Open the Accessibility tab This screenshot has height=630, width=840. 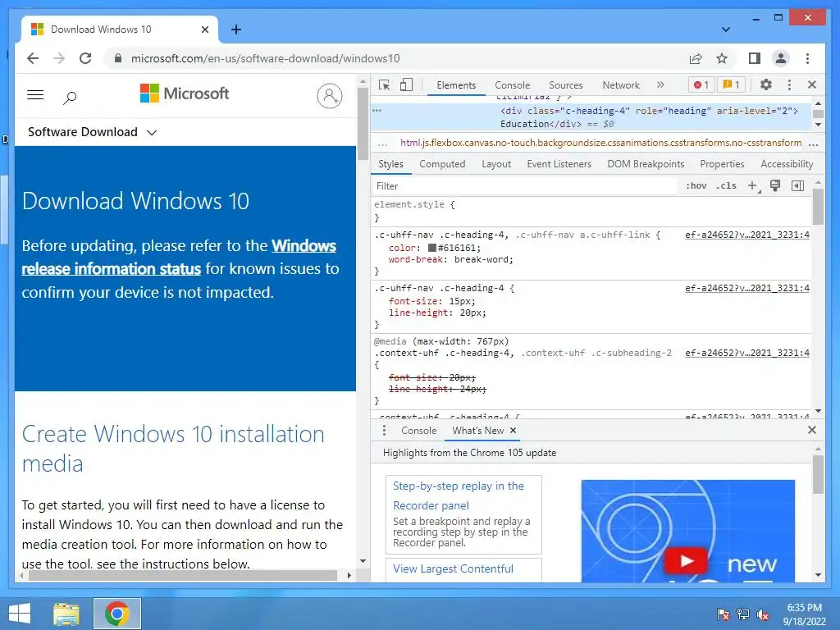point(787,164)
